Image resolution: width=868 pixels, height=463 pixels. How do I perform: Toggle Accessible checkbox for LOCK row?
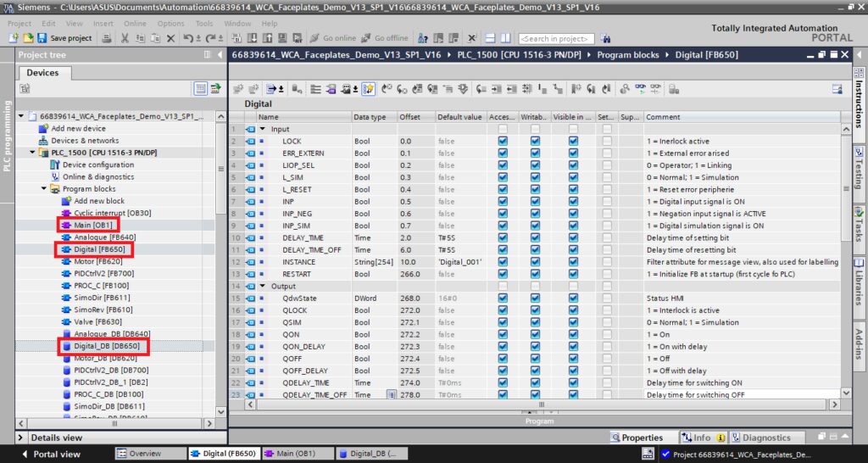point(502,142)
